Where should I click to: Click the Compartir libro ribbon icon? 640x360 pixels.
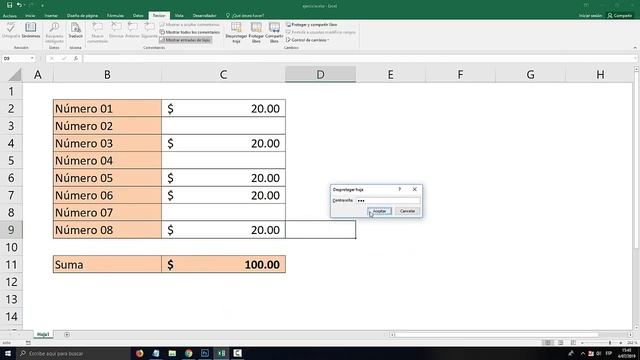(x=274, y=32)
